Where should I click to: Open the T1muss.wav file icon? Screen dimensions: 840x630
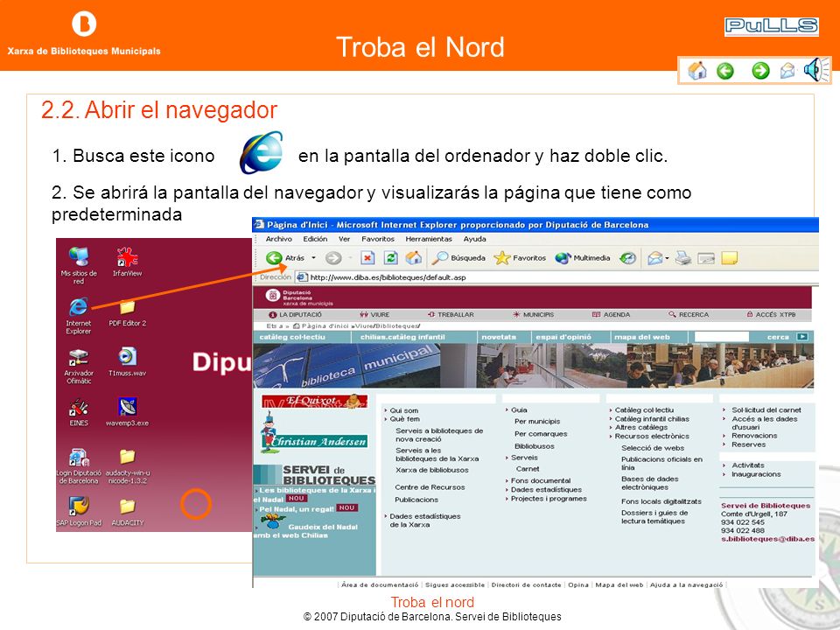128,361
